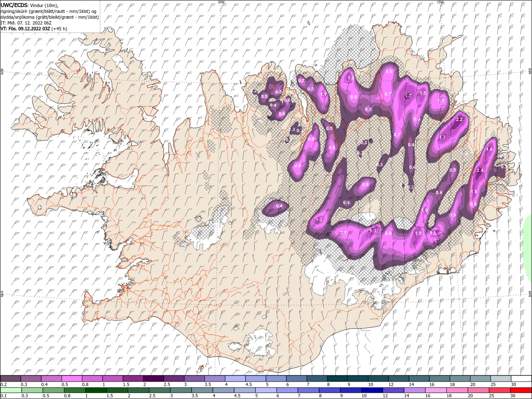The height and width of the screenshot is (399, 532).
Task: Select upper legend swatch between 0.2 and 0.3
Action: tap(11, 379)
